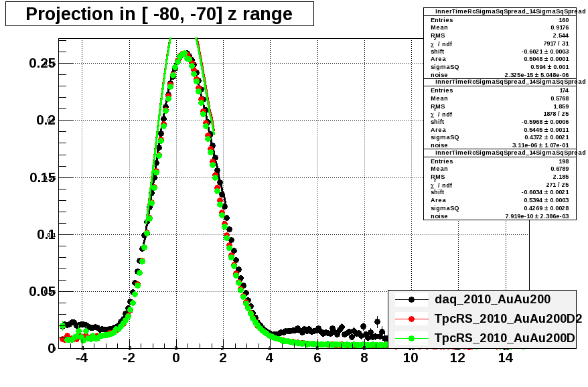Click the x-axis label 14
Screen dimensions: 588x387
[505, 358]
